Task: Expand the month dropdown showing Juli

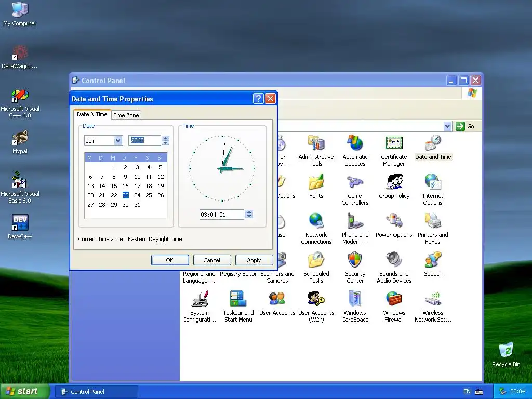Action: [118, 140]
